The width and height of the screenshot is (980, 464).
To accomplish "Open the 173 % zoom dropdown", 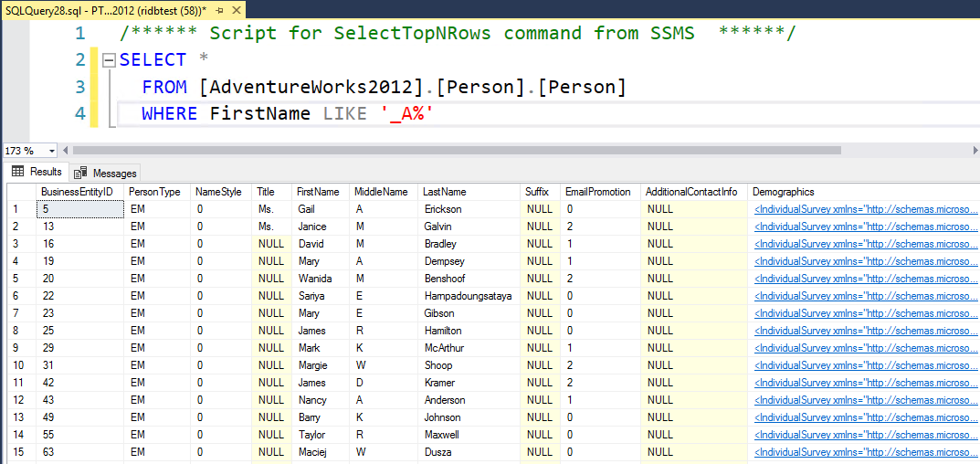I will coord(50,151).
